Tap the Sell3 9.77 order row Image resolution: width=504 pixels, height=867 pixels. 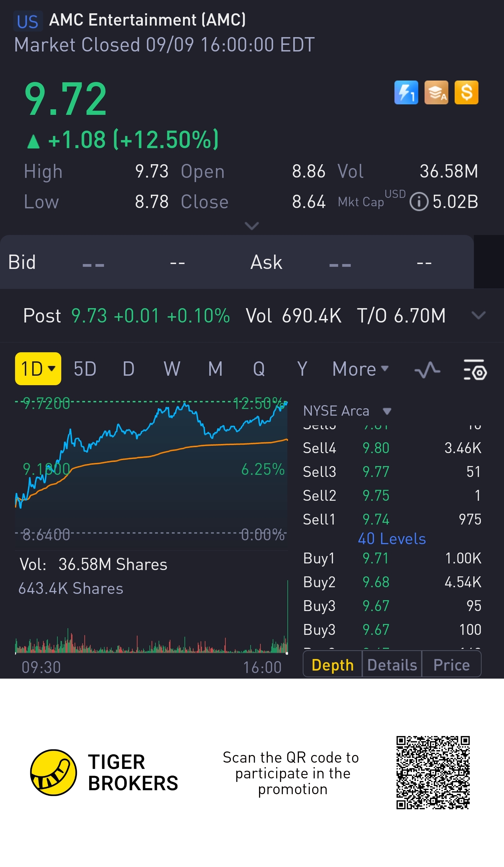tap(392, 472)
